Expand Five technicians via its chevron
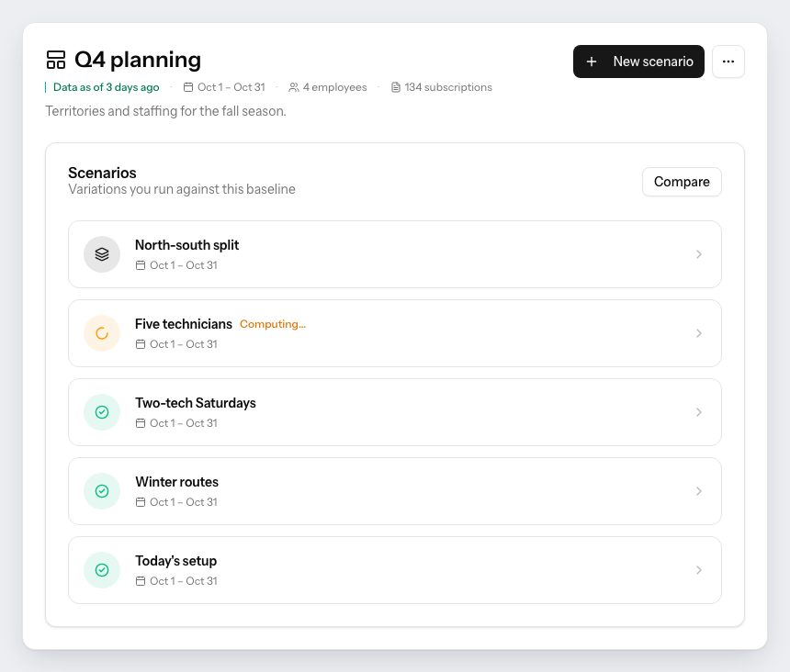Image resolution: width=790 pixels, height=672 pixels. point(699,333)
